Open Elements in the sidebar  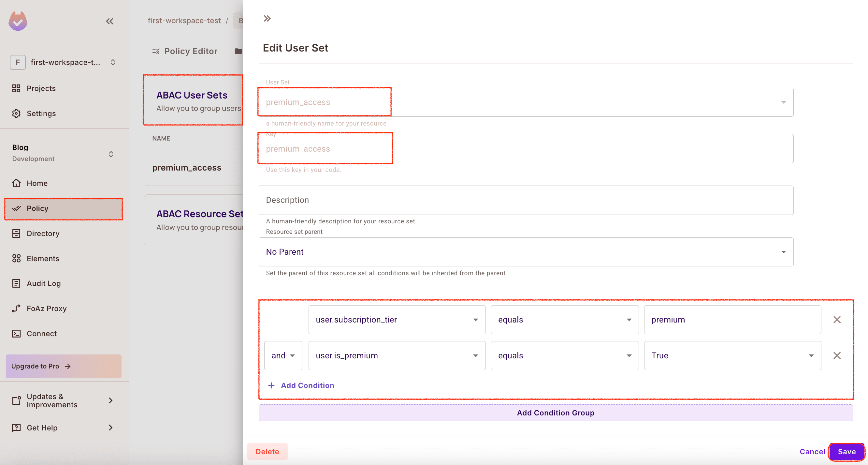(63, 258)
